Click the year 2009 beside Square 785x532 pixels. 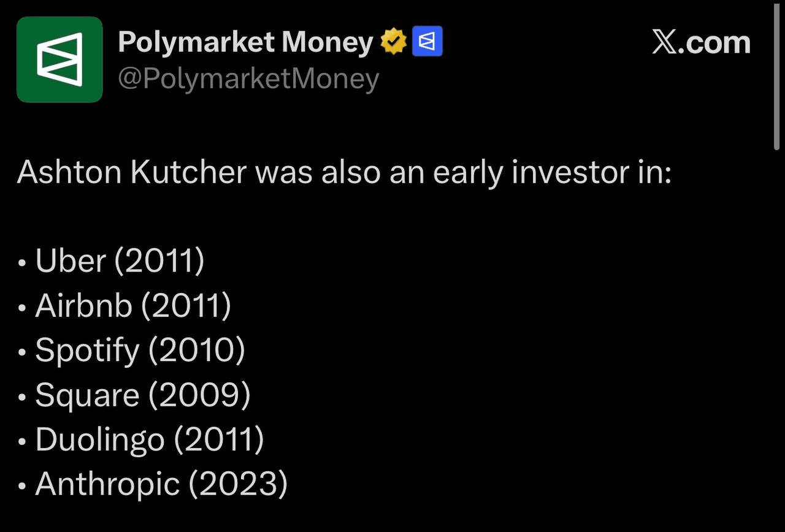point(199,395)
